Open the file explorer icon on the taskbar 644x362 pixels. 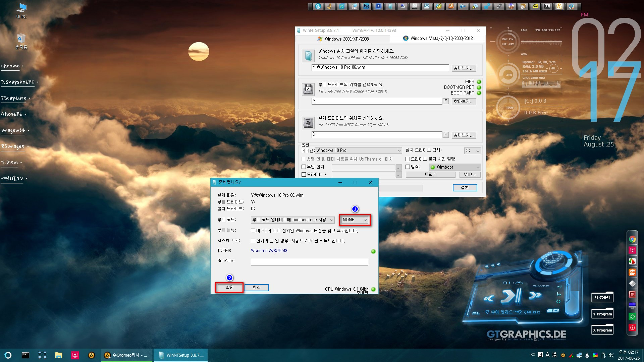point(59,355)
